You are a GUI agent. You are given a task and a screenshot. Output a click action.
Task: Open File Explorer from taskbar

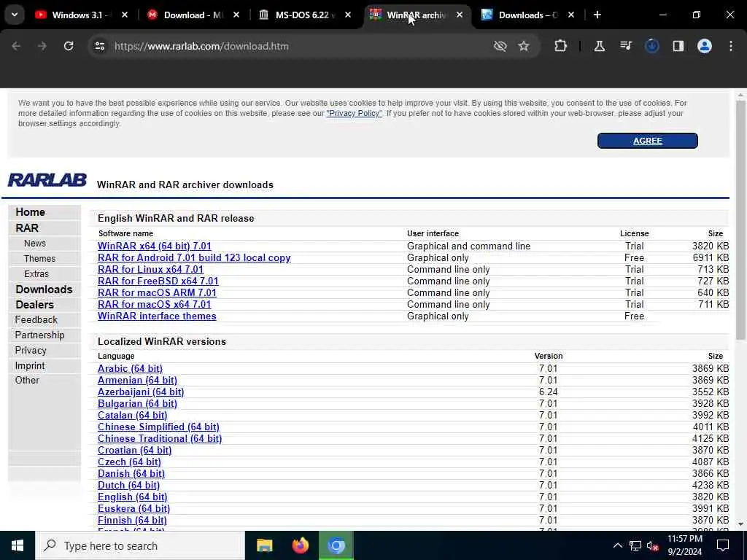264,545
